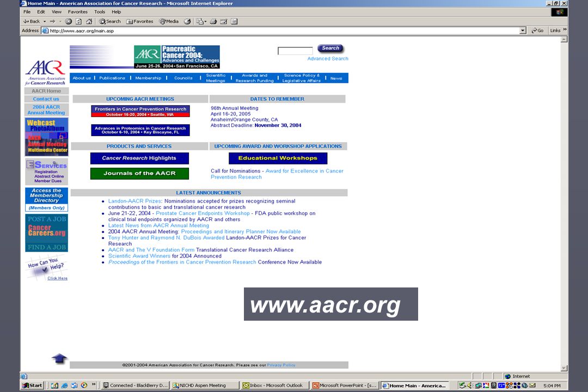Click the Refresh page icon
The image size is (588, 392).
point(79,21)
